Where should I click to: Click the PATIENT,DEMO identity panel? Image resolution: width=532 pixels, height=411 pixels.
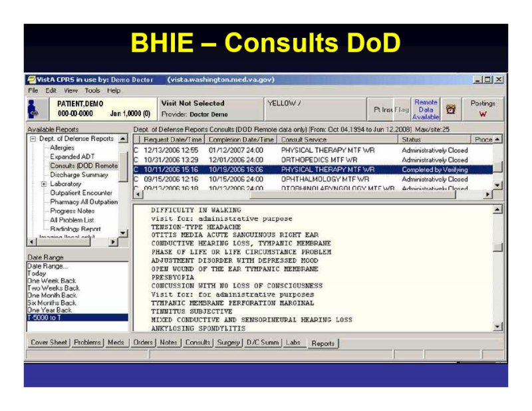(x=104, y=108)
